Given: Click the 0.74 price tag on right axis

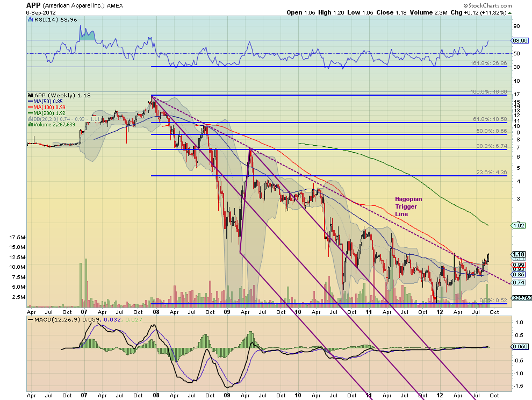Looking at the screenshot, I should pos(519,282).
